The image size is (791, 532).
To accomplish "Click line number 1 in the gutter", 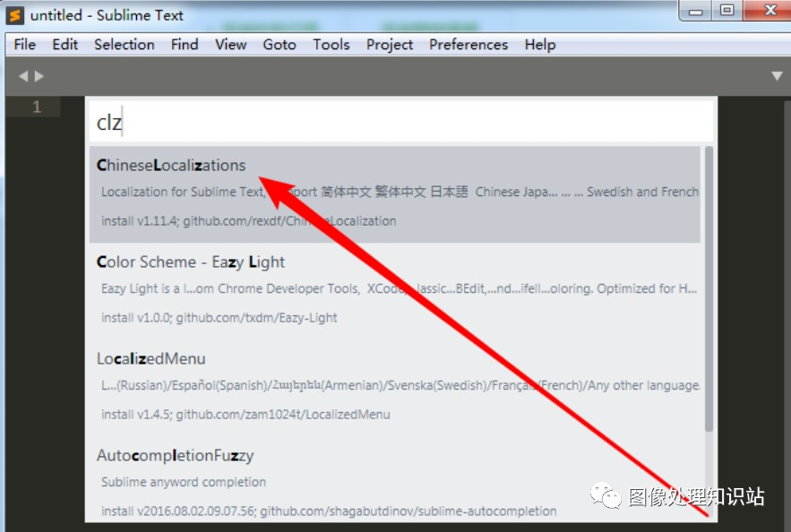I will [37, 107].
